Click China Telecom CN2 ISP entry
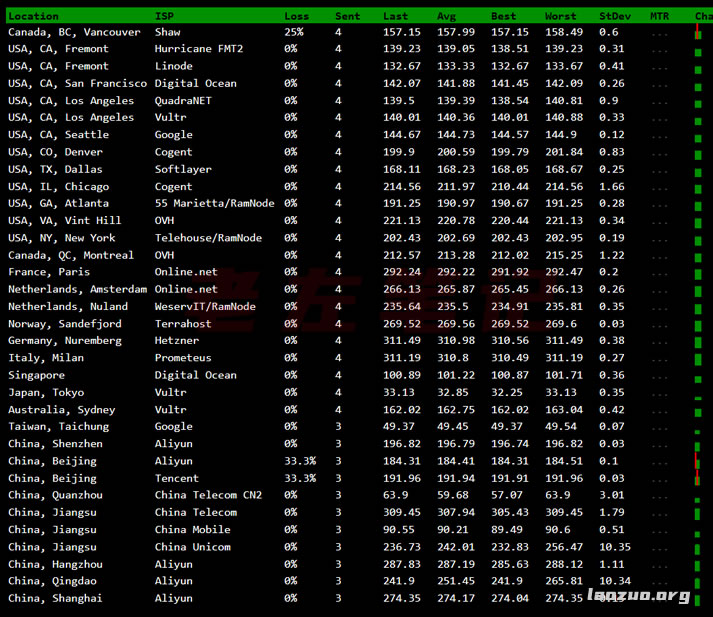 (x=208, y=495)
